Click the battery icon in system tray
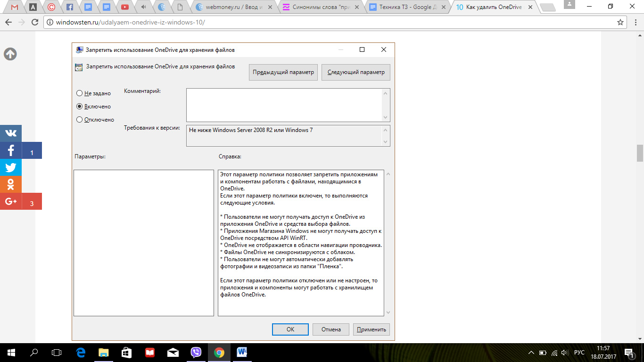Screen dimensions: 644x362 543,353
